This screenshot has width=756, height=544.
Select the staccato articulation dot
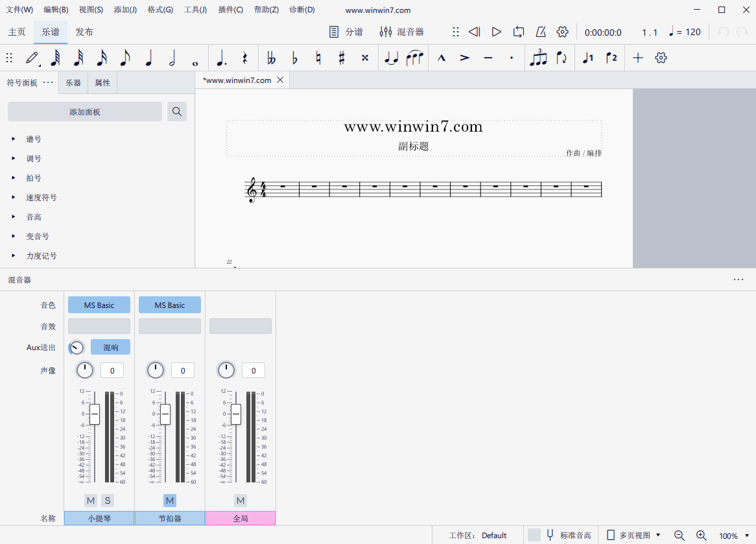click(x=512, y=58)
